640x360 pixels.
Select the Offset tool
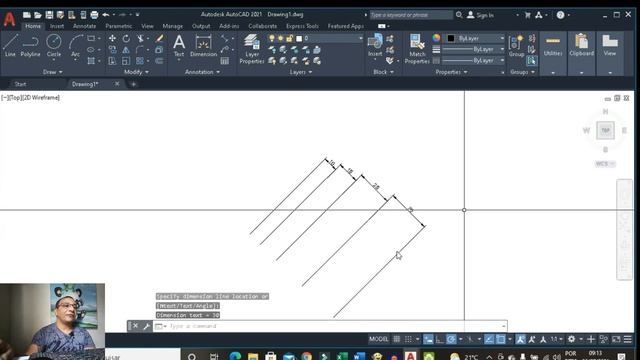(159, 61)
